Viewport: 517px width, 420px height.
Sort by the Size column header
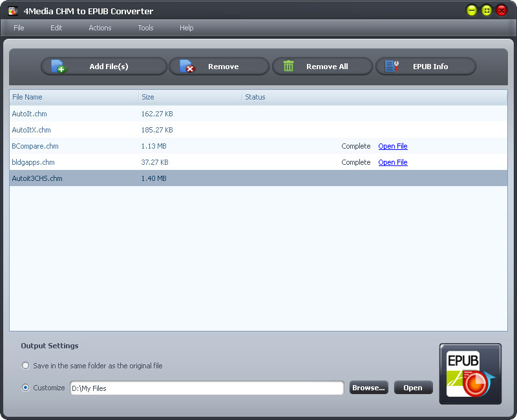(x=190, y=98)
